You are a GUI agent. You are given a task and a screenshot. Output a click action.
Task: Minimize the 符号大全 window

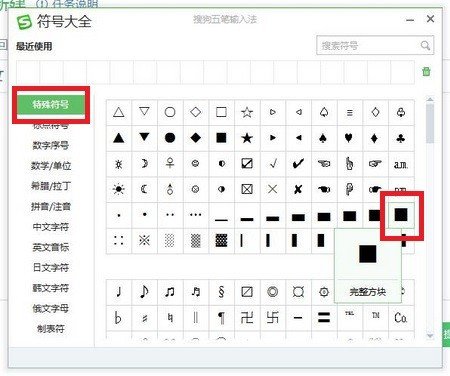410,20
